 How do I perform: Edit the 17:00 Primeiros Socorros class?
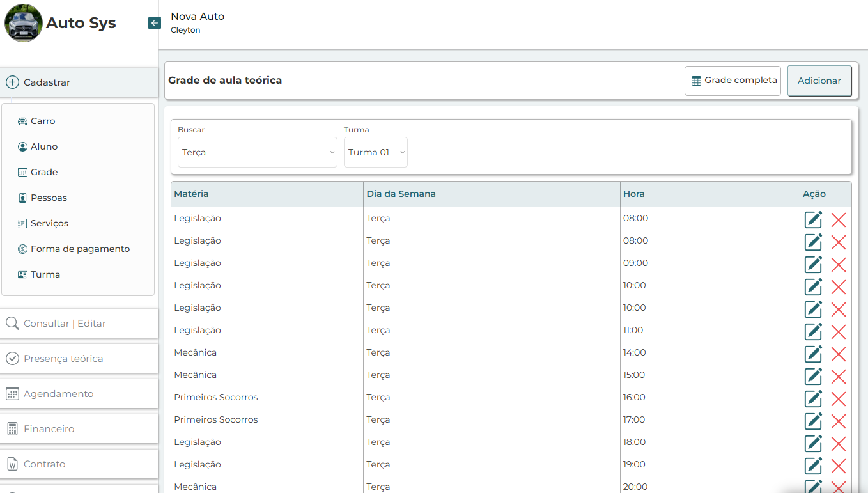coord(813,421)
